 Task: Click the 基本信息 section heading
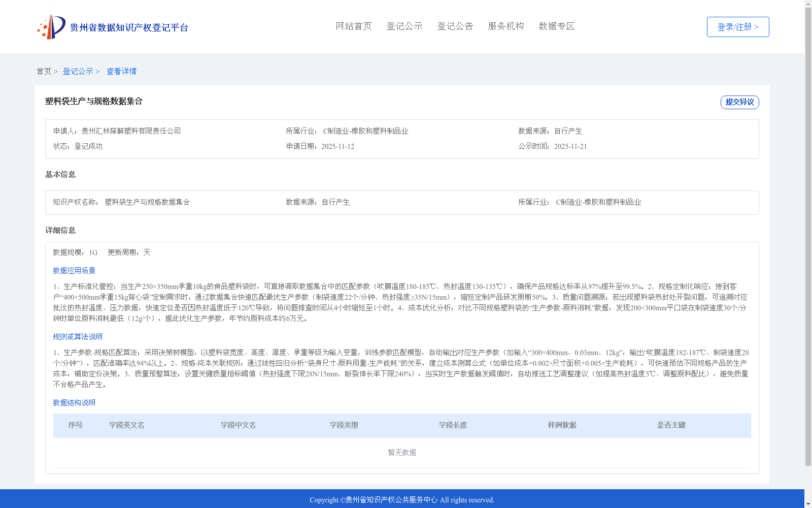point(60,174)
